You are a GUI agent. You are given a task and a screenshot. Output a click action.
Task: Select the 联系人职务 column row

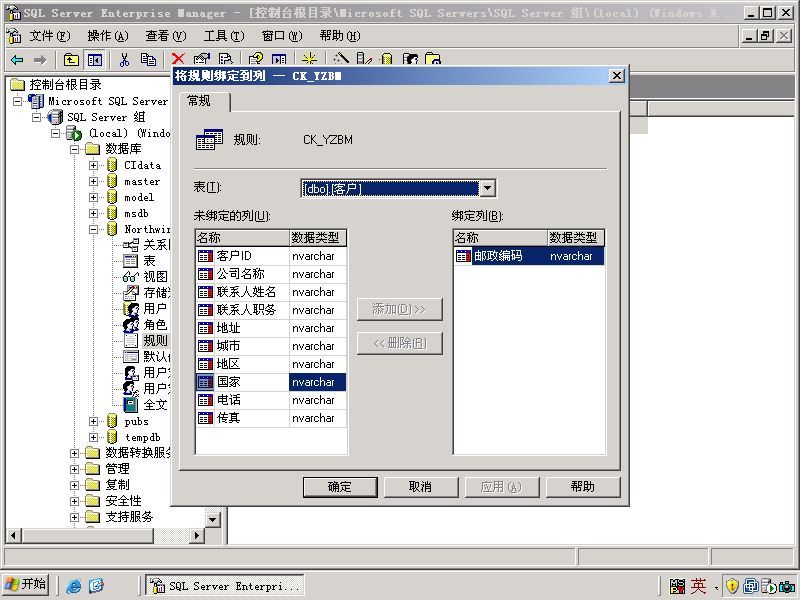click(271, 310)
